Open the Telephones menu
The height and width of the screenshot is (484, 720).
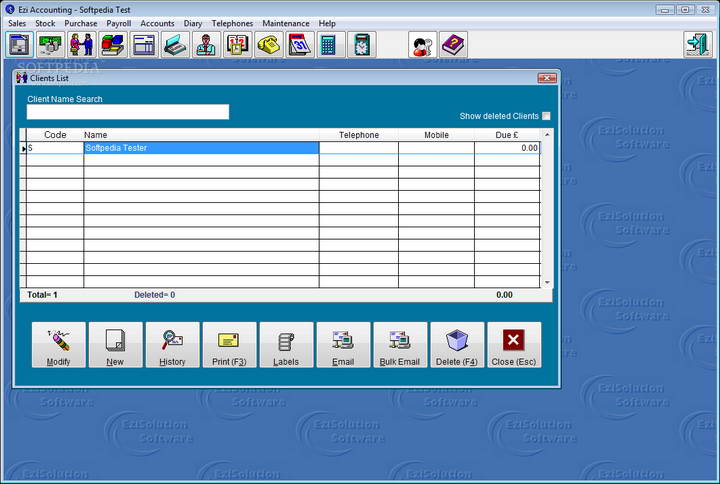[232, 23]
